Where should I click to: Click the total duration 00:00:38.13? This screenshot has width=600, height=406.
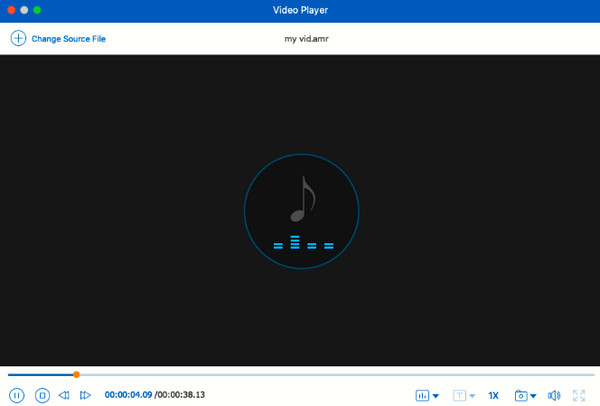pyautogui.click(x=181, y=395)
